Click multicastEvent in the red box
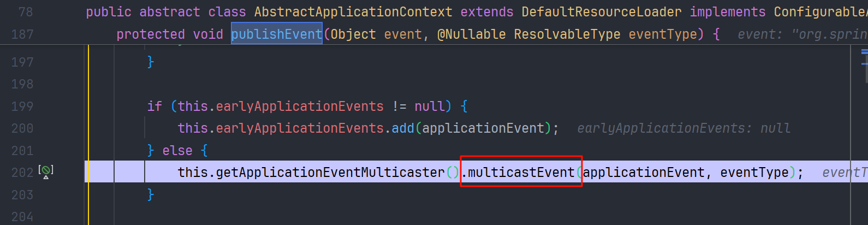The width and height of the screenshot is (868, 225). click(x=521, y=173)
